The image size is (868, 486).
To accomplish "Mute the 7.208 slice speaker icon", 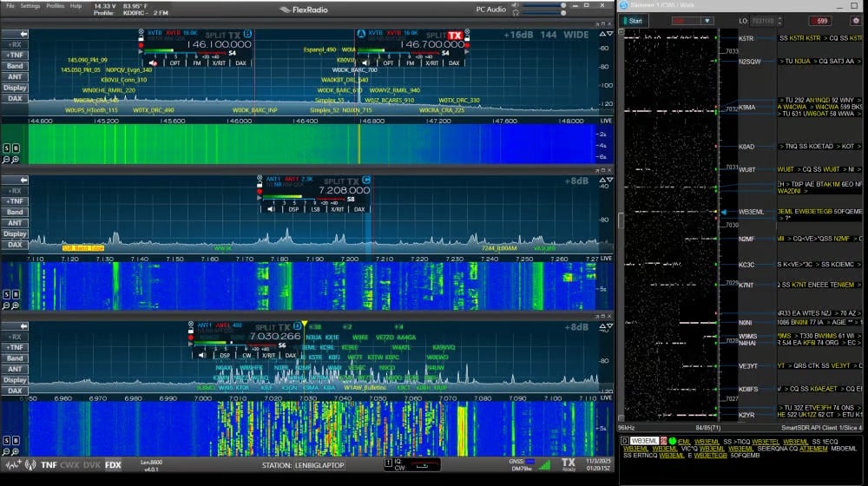I will click(x=271, y=209).
